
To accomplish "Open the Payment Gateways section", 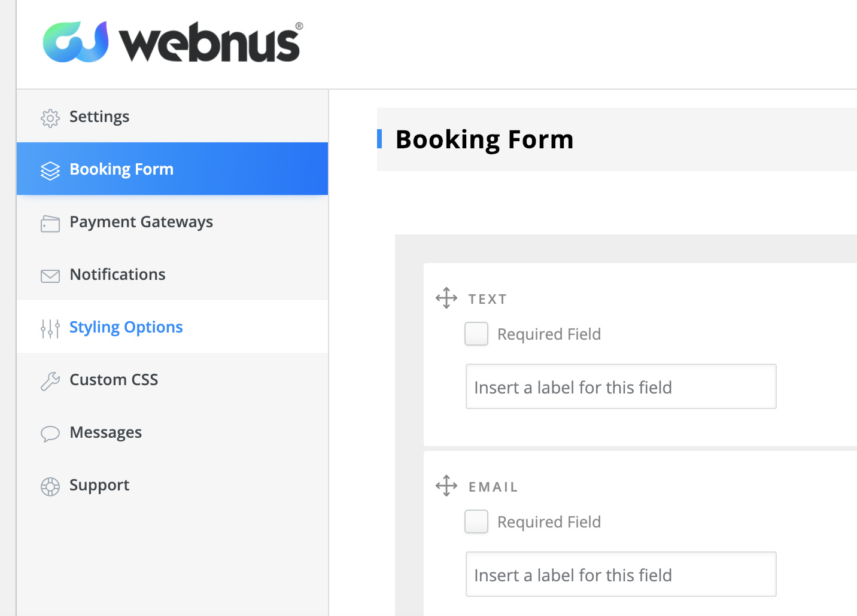I will point(141,222).
